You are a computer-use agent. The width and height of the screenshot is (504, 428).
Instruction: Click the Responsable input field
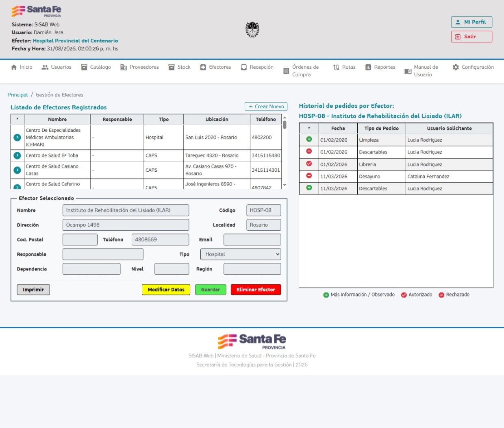pyautogui.click(x=103, y=254)
